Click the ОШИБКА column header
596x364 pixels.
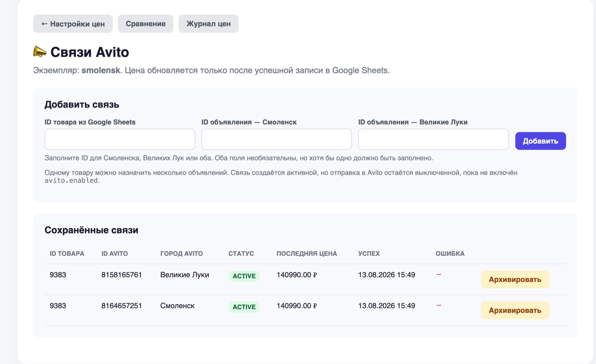(x=450, y=254)
